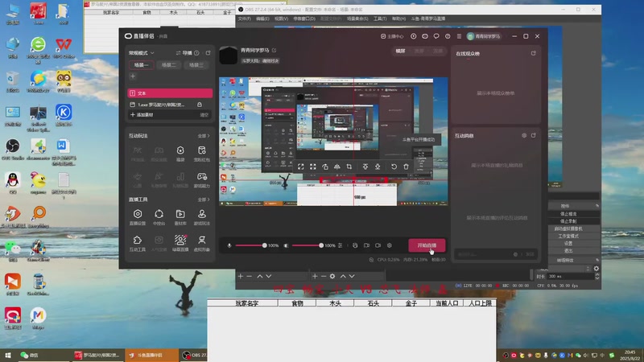The image size is (644, 362).
Task: Open the hamburger menu in 直播伴侣 title bar
Action: (x=459, y=36)
